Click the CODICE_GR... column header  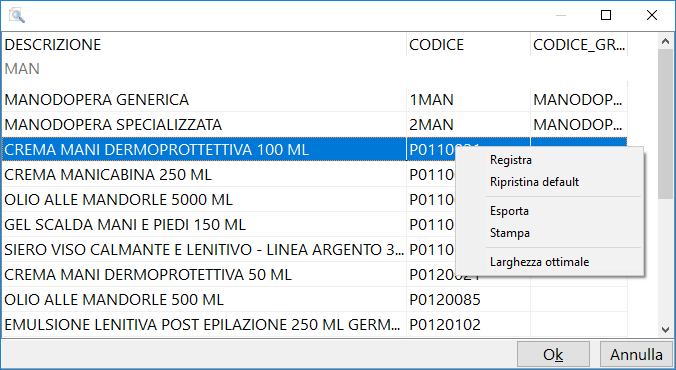tap(579, 44)
